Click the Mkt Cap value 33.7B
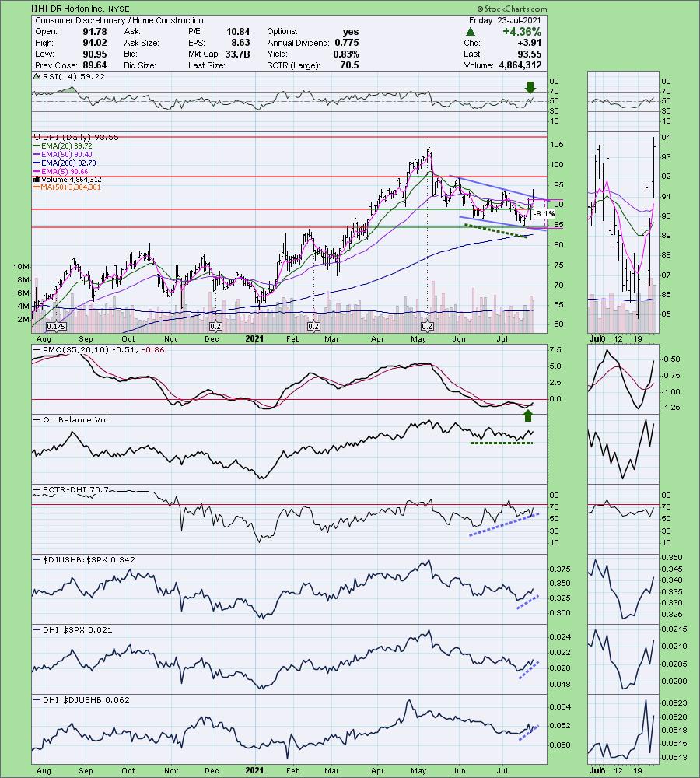The height and width of the screenshot is (778, 700). (x=238, y=54)
